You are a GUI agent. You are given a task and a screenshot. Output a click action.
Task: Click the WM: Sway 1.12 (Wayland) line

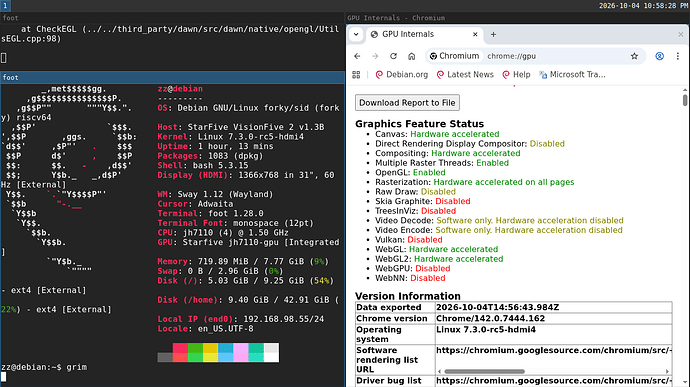pos(215,195)
